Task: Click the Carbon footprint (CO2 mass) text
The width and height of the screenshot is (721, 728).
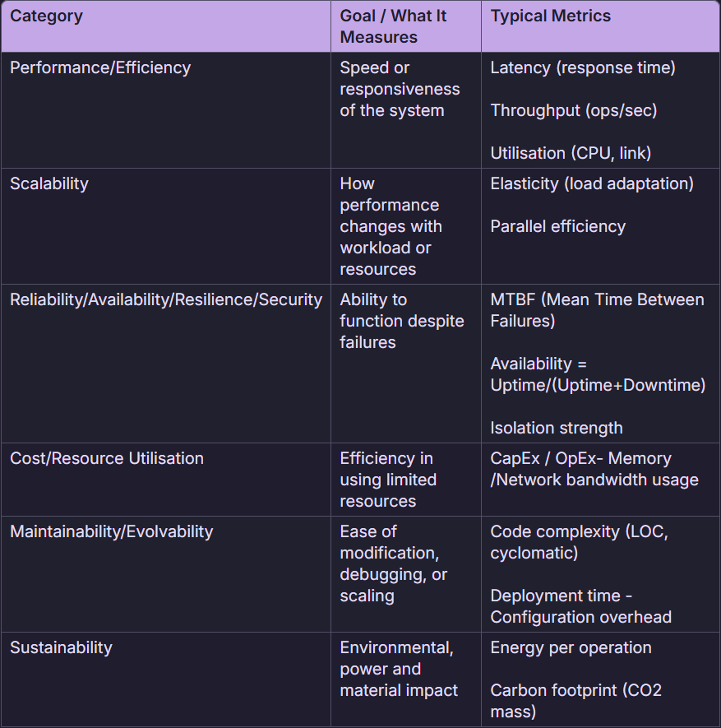Action: [575, 701]
